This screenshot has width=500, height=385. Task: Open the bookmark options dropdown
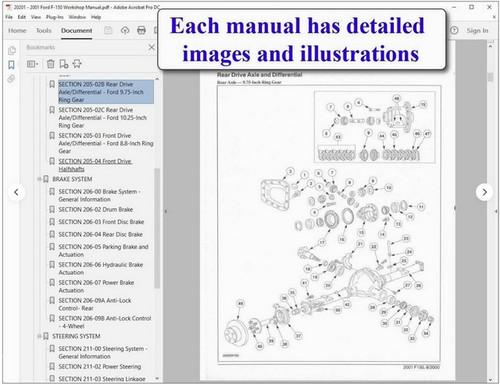33,64
